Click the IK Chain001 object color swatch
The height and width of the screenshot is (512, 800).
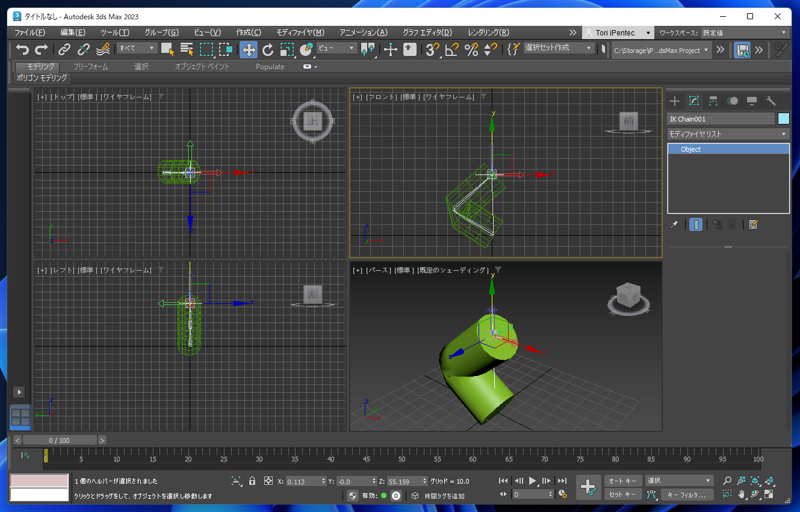(x=783, y=119)
